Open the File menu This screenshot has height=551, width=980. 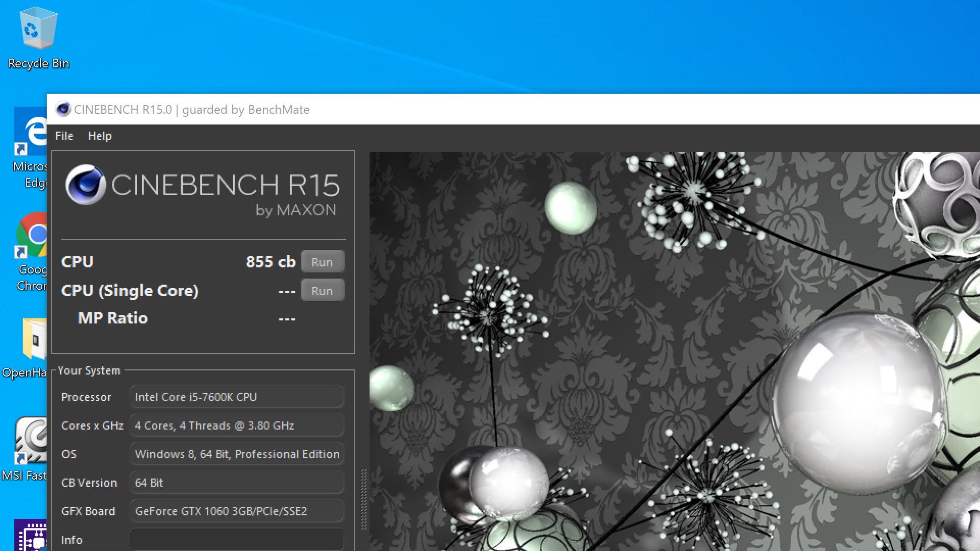(64, 136)
